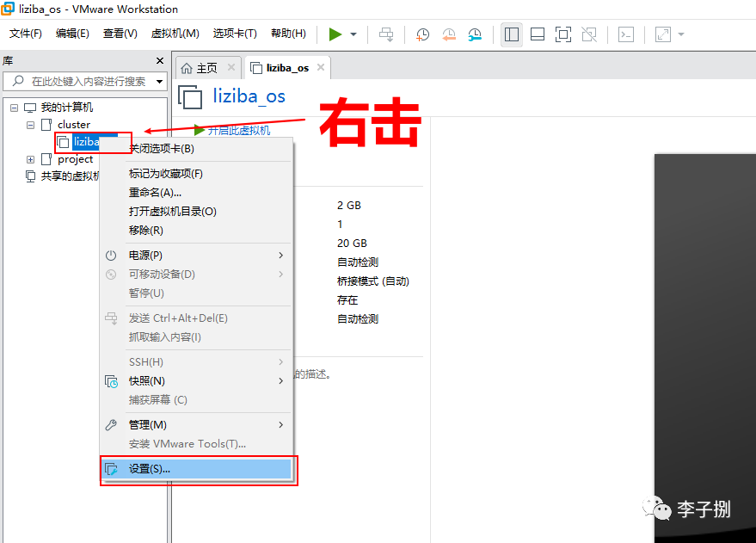Viewport: 756px width, 543px height.
Task: Open 电源(P) submenu in context menu
Action: [196, 255]
